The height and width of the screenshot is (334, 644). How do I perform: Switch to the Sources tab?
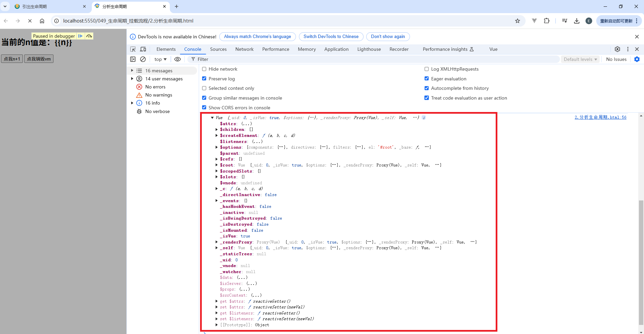click(x=218, y=49)
